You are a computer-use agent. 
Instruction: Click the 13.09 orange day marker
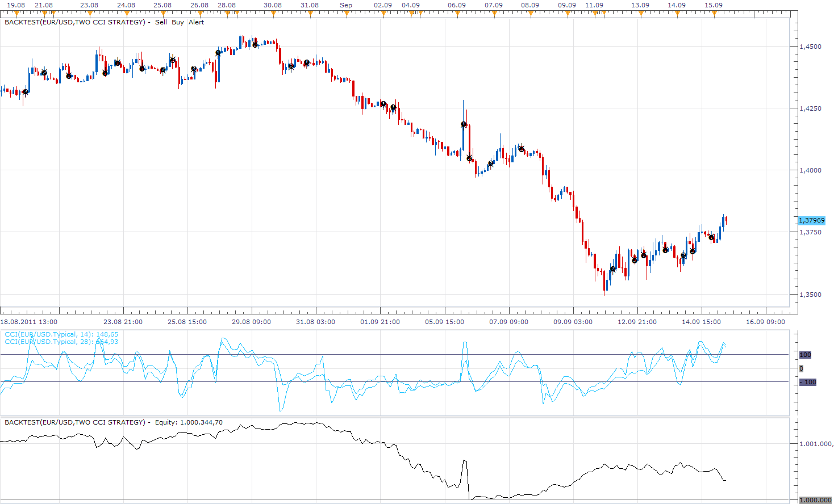tap(640, 14)
